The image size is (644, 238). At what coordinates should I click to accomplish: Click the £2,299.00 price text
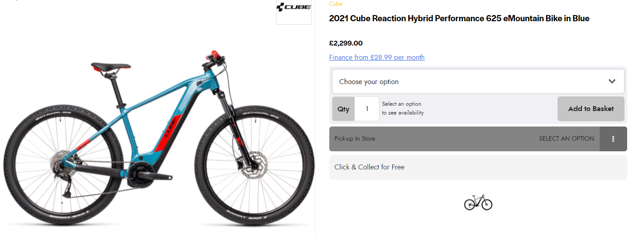pos(346,43)
